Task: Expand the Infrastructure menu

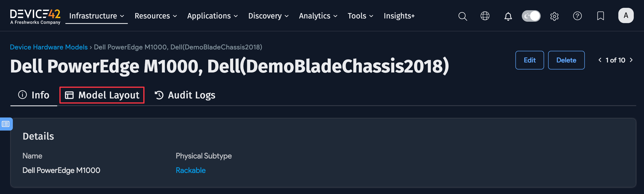Action: (96, 16)
